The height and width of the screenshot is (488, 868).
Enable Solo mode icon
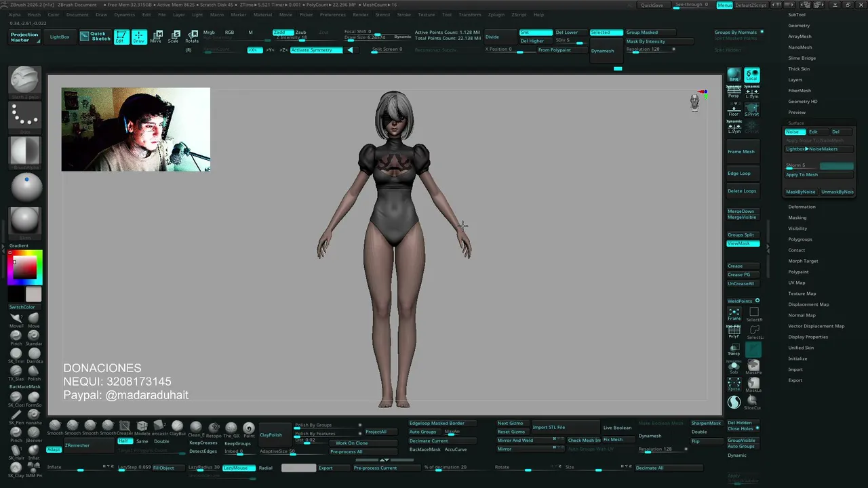[x=734, y=367]
